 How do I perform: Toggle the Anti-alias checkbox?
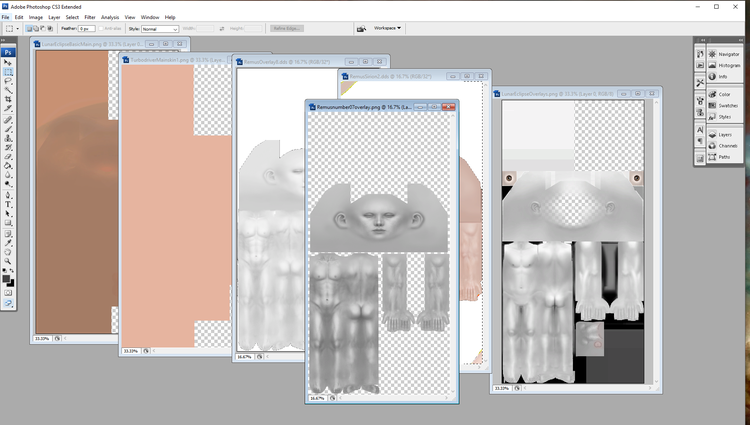point(101,29)
